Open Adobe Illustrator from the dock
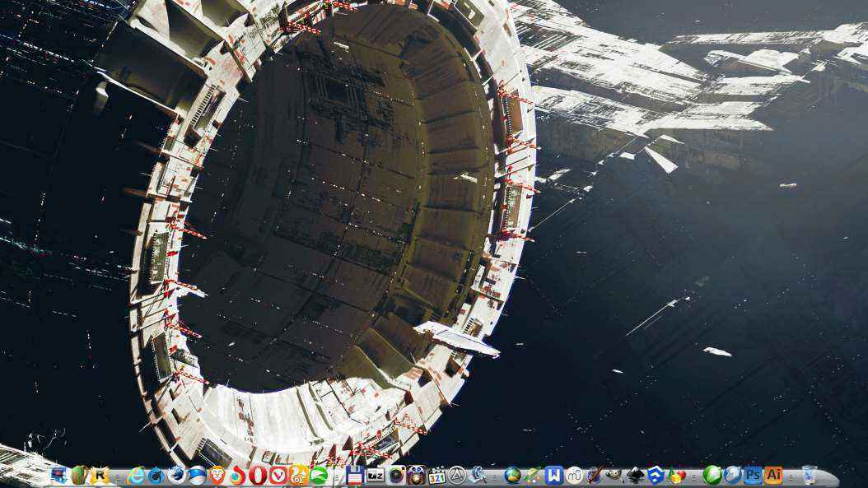Viewport: 868px width, 488px height. click(x=773, y=476)
